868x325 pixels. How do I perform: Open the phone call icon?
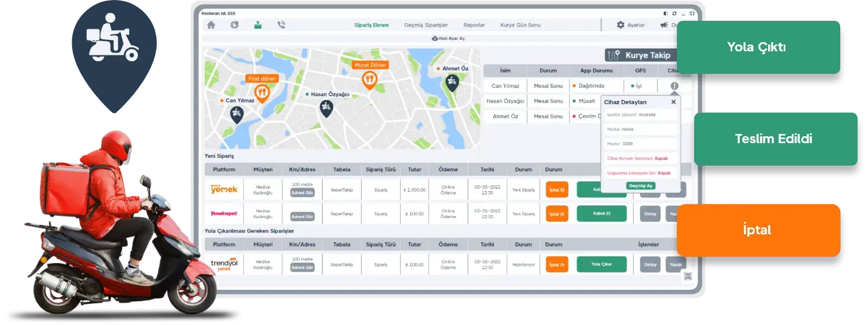(x=281, y=25)
